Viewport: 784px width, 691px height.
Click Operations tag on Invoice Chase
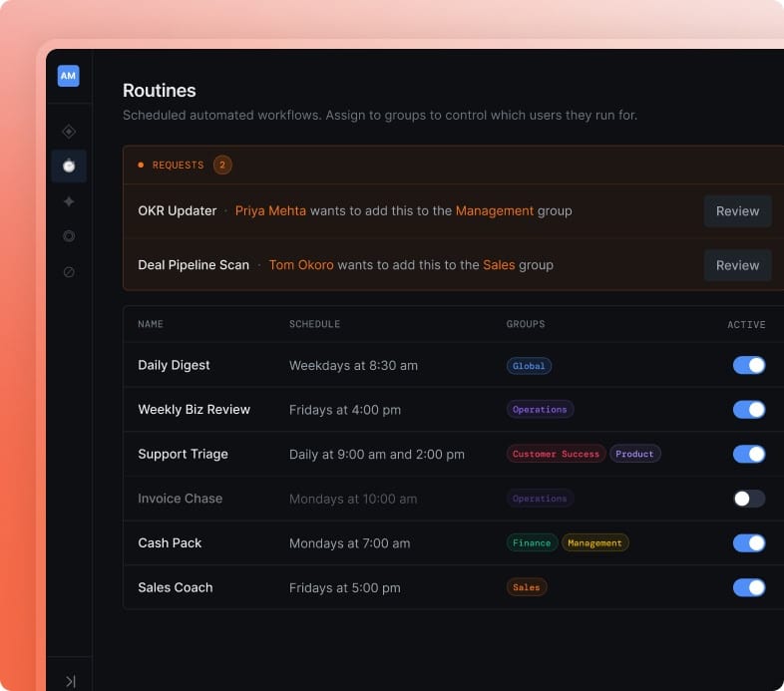(x=540, y=499)
